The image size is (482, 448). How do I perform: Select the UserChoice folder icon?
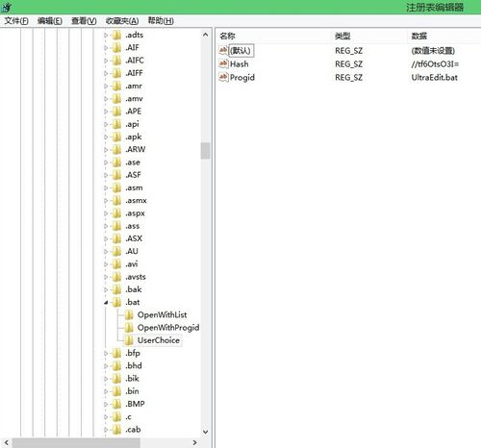point(129,340)
